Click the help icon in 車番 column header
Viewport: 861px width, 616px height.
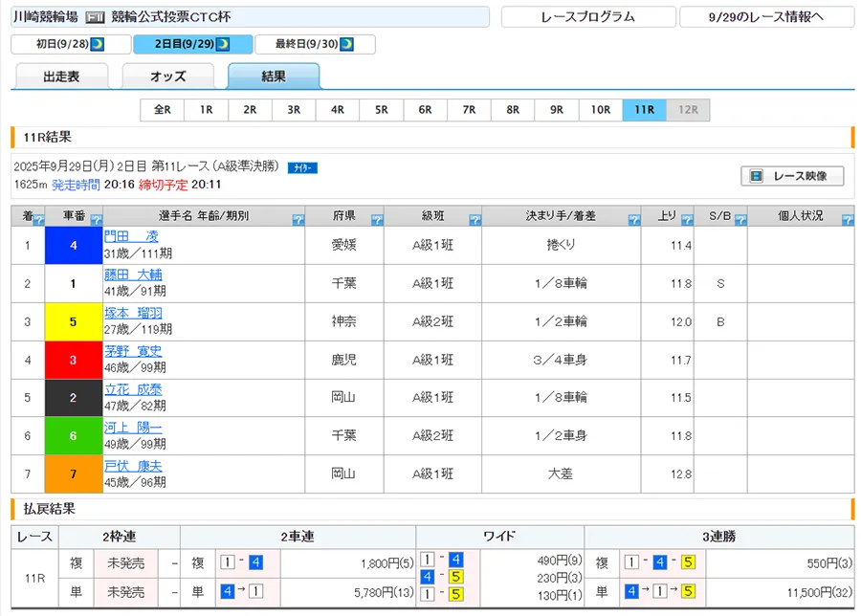[x=96, y=220]
